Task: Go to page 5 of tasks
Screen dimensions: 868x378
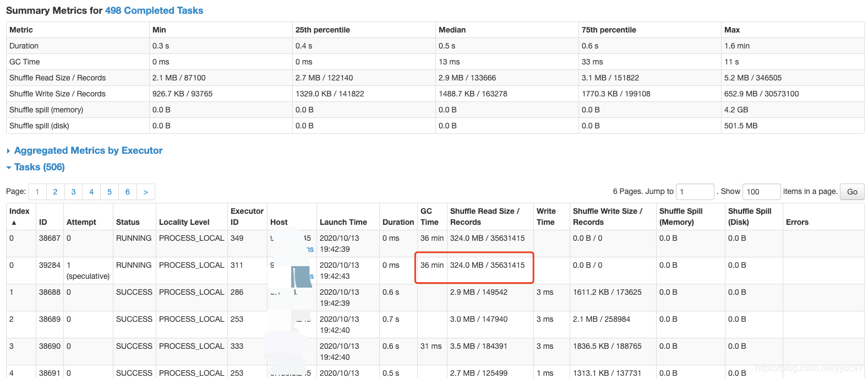Action: tap(110, 192)
